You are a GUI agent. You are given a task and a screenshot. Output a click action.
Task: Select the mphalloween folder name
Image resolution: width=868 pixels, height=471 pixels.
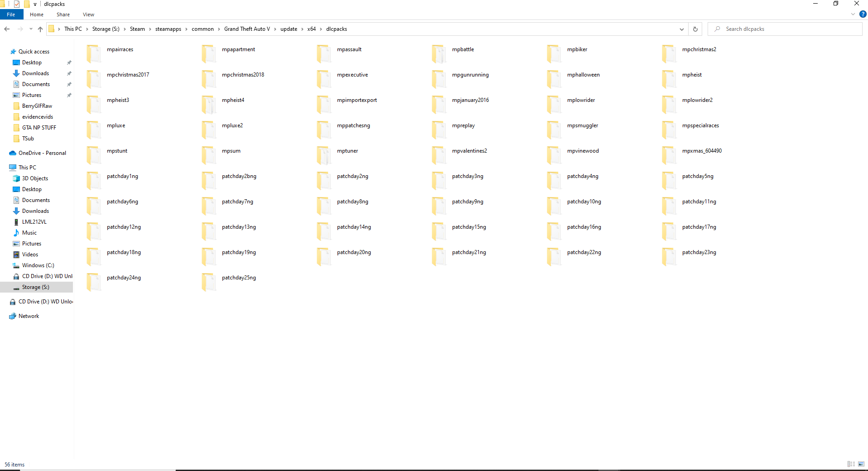(583, 75)
